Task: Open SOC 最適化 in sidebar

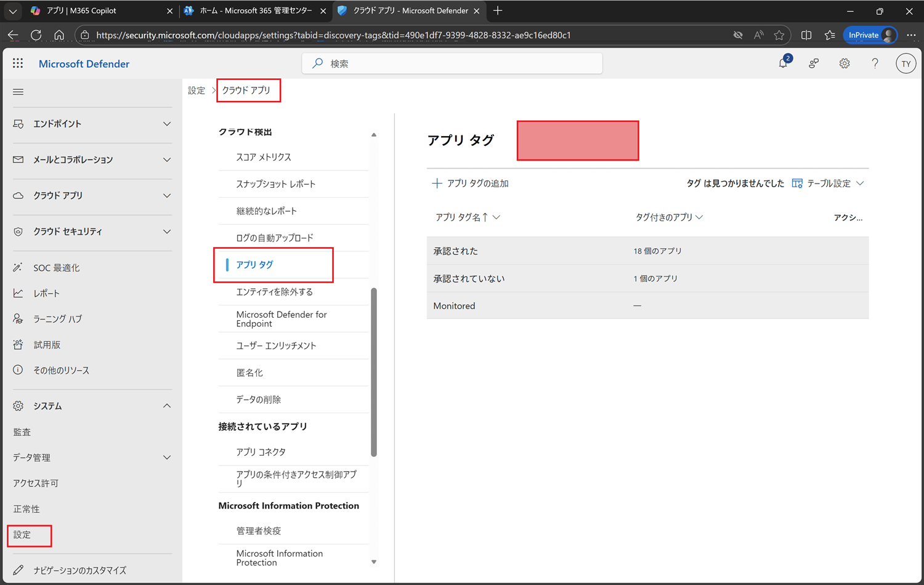Action: click(x=56, y=268)
